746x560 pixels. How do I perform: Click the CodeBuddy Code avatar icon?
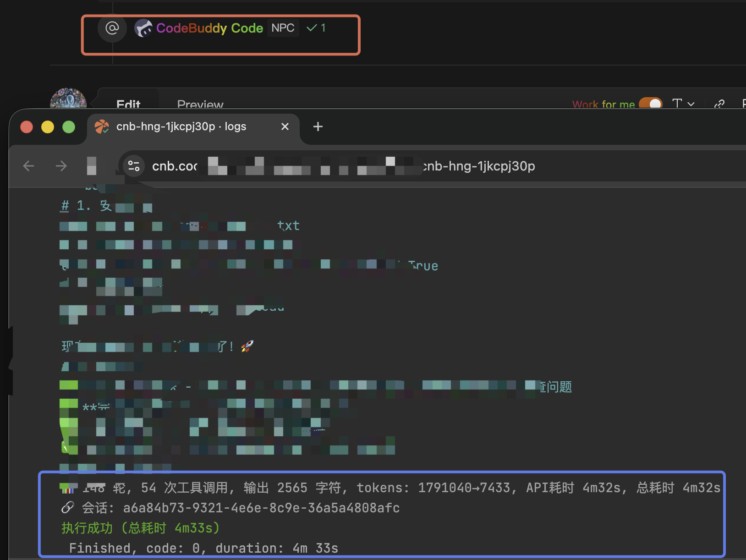point(143,28)
